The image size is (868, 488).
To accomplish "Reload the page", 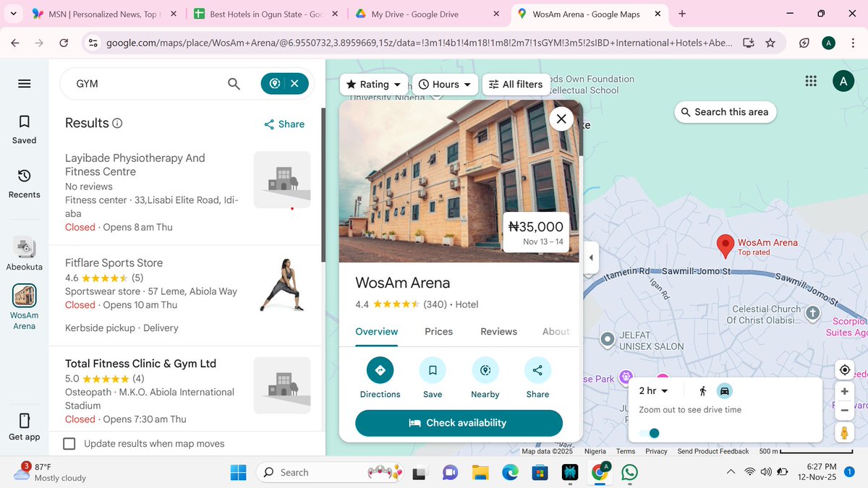I will point(64,43).
